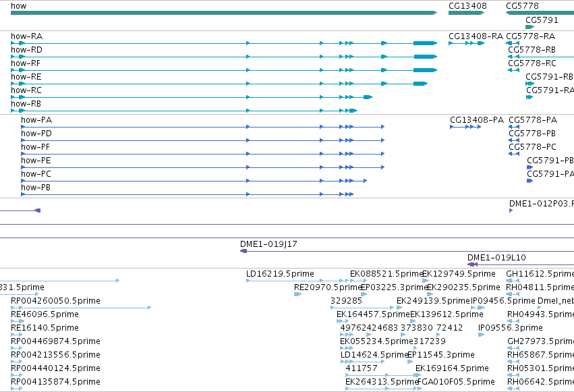Click the IP09556.3prime EST glyph

pos(482,335)
